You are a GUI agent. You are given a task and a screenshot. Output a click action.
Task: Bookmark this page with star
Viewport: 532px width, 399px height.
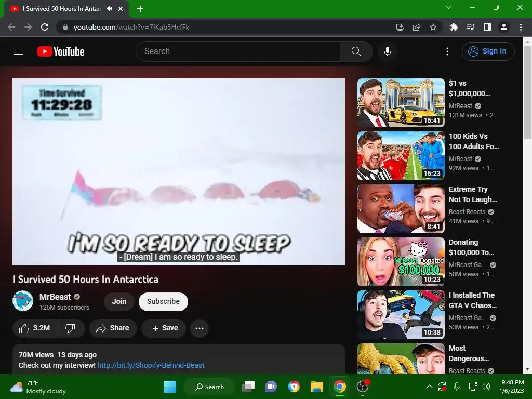click(433, 27)
